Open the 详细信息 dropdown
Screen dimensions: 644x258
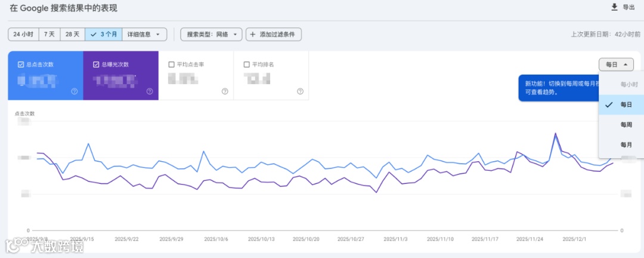(144, 35)
